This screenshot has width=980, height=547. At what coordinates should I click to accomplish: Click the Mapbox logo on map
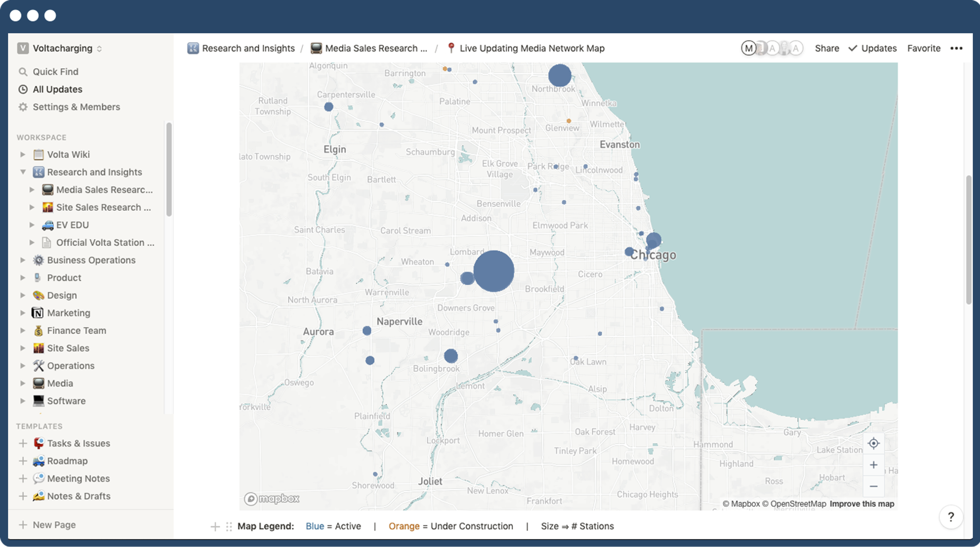pos(272,498)
